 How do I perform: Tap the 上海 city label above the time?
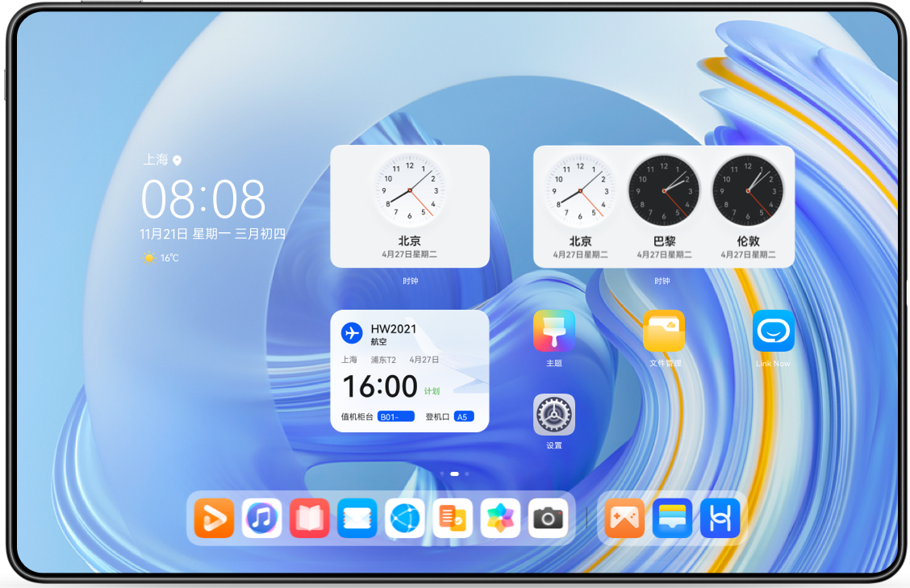[x=156, y=160]
